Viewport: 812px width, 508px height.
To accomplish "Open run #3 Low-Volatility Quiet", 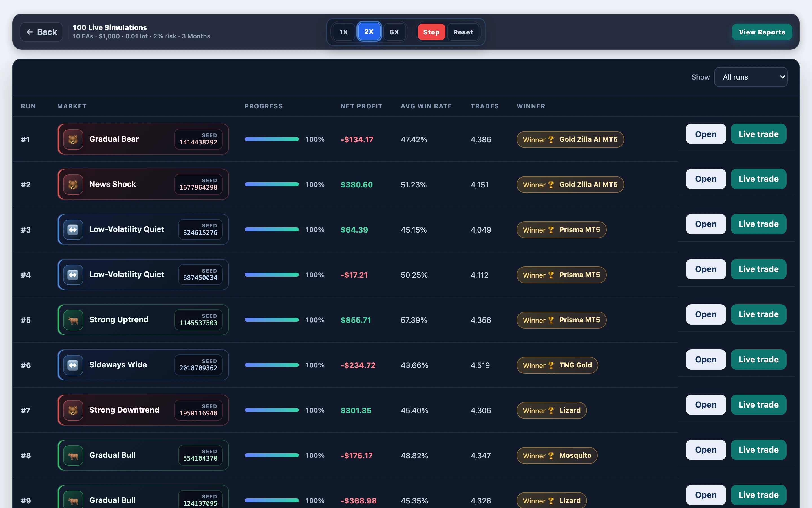I will click(706, 224).
